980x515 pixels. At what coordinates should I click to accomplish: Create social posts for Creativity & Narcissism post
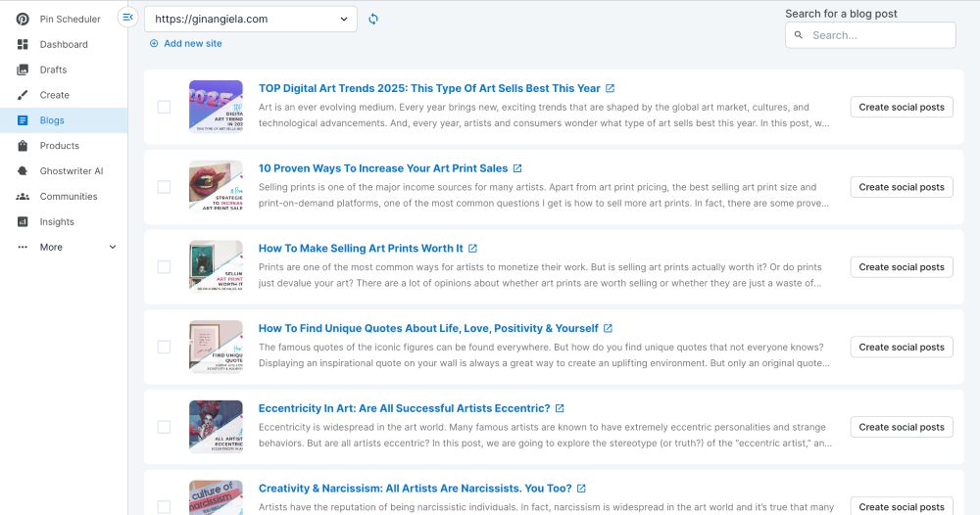(x=902, y=506)
